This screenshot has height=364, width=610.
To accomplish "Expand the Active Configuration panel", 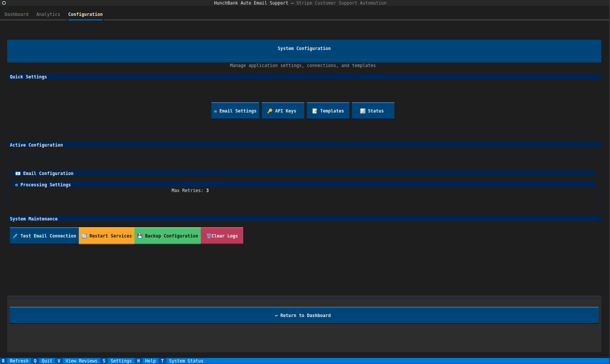I will (x=36, y=145).
